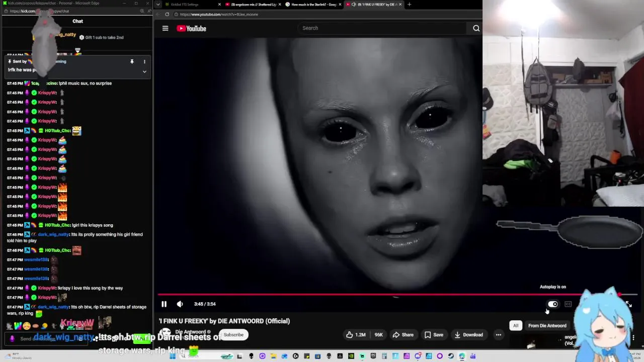Image resolution: width=644 pixels, height=362 pixels.
Task: Close the KickBot TTS Settings tab
Action: (219, 5)
